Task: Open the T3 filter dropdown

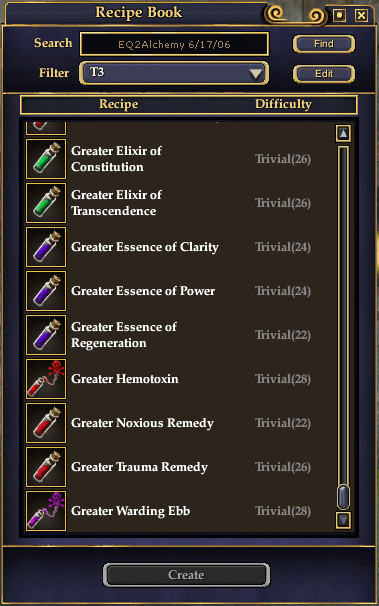Action: (174, 73)
